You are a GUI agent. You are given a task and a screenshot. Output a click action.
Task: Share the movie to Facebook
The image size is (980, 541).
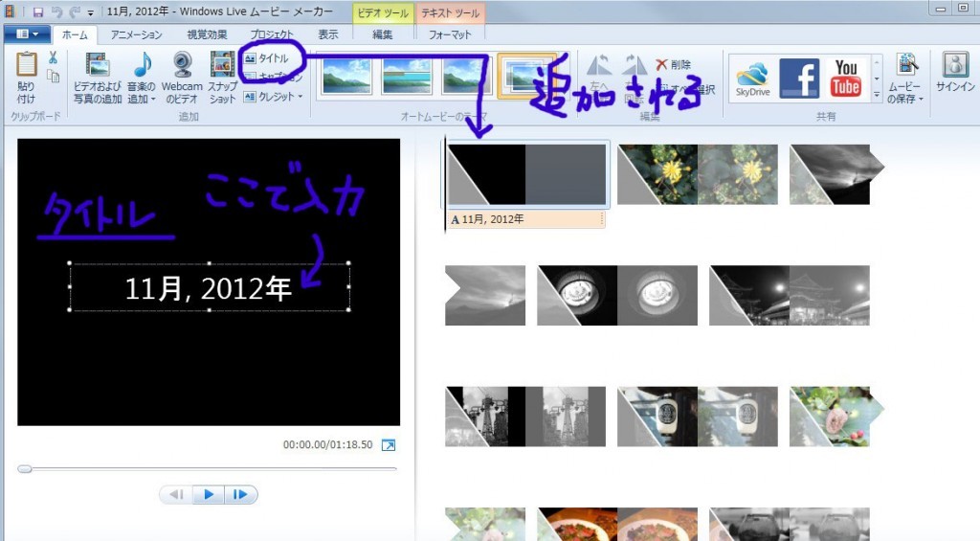click(x=799, y=79)
